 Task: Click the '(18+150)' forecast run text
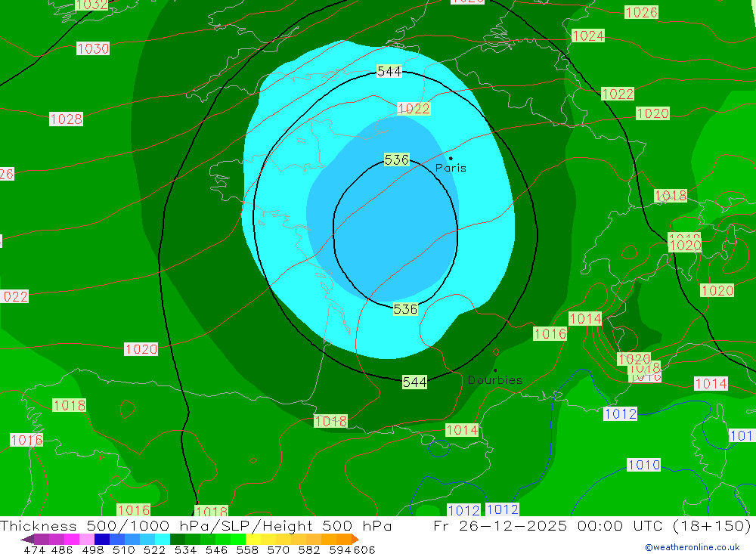point(711,525)
